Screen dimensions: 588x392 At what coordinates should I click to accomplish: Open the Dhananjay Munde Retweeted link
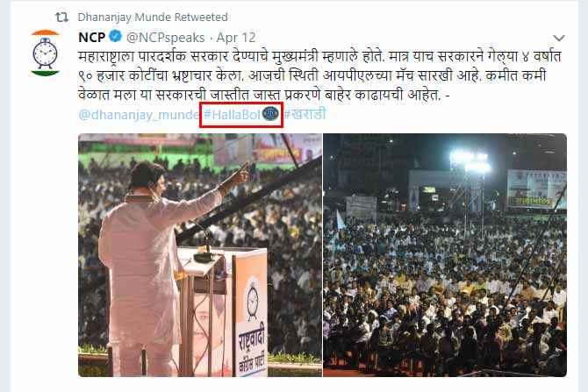pos(153,18)
